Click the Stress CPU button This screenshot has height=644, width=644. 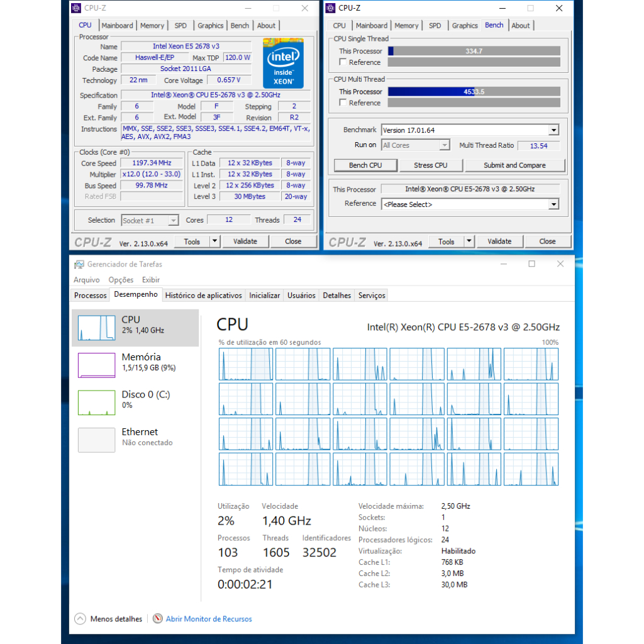click(x=430, y=165)
